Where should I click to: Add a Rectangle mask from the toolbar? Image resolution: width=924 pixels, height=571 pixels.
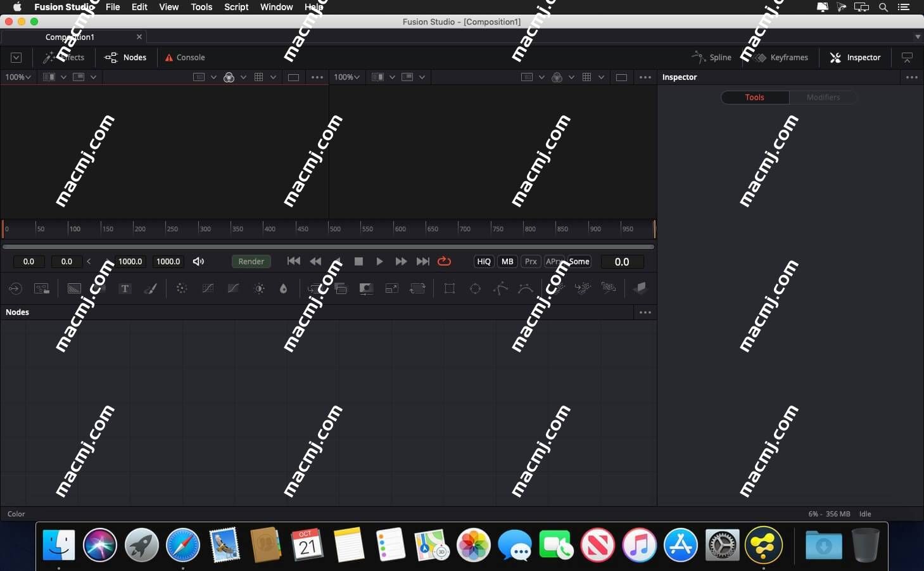450,288
